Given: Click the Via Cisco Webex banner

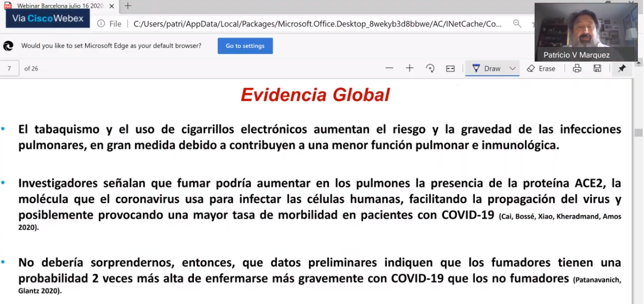Looking at the screenshot, I should coord(48,19).
